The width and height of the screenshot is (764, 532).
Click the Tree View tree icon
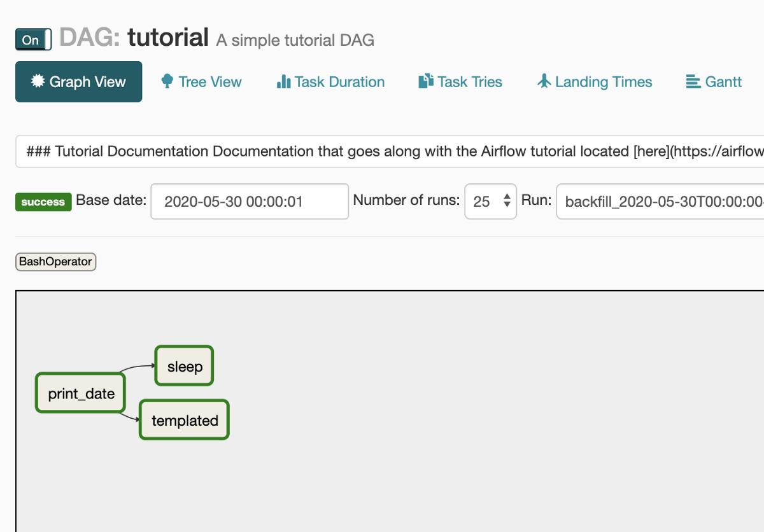[167, 81]
